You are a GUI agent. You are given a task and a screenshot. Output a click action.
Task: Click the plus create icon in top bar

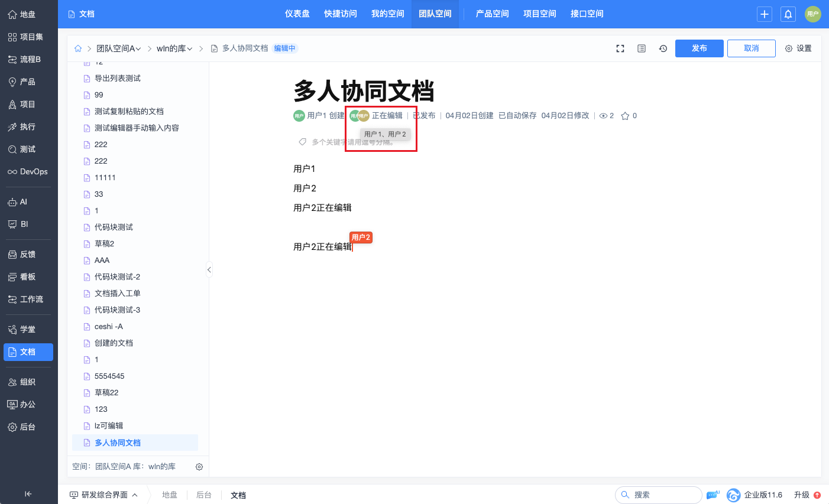(x=765, y=14)
